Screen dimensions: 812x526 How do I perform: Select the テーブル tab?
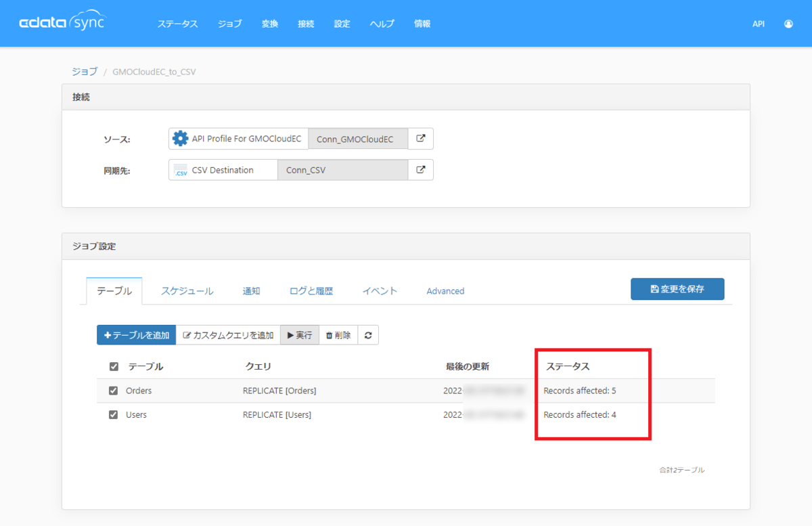pyautogui.click(x=114, y=291)
